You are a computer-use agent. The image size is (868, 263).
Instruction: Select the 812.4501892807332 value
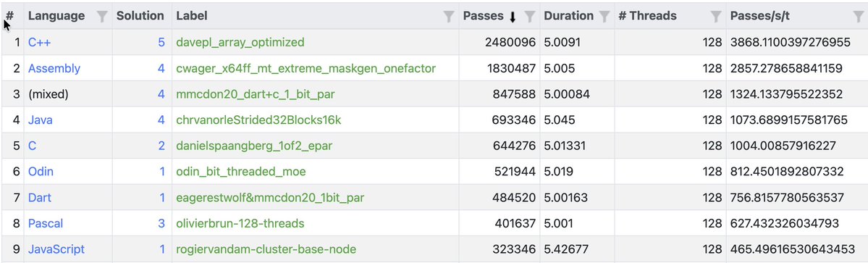(x=787, y=171)
